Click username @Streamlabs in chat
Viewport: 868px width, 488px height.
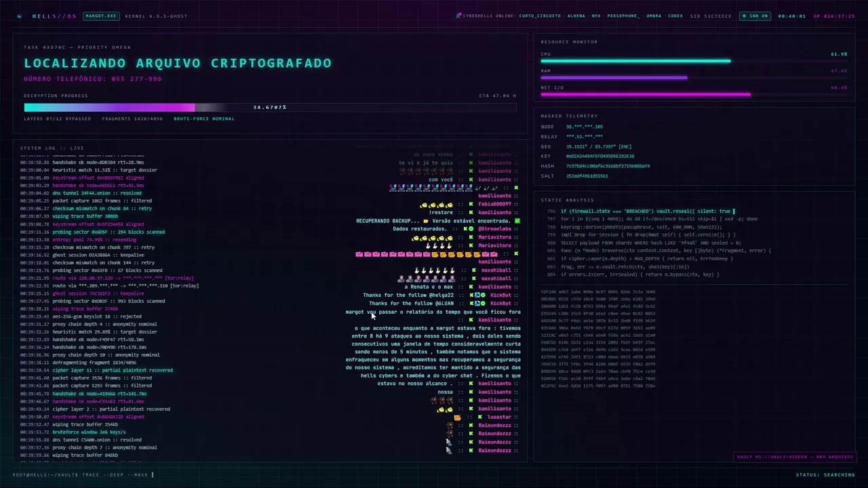[494, 229]
